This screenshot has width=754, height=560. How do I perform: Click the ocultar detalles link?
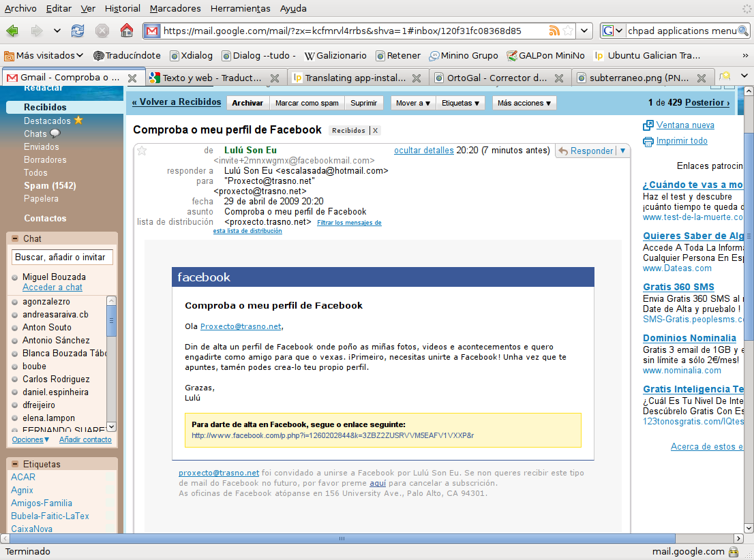[x=423, y=151]
